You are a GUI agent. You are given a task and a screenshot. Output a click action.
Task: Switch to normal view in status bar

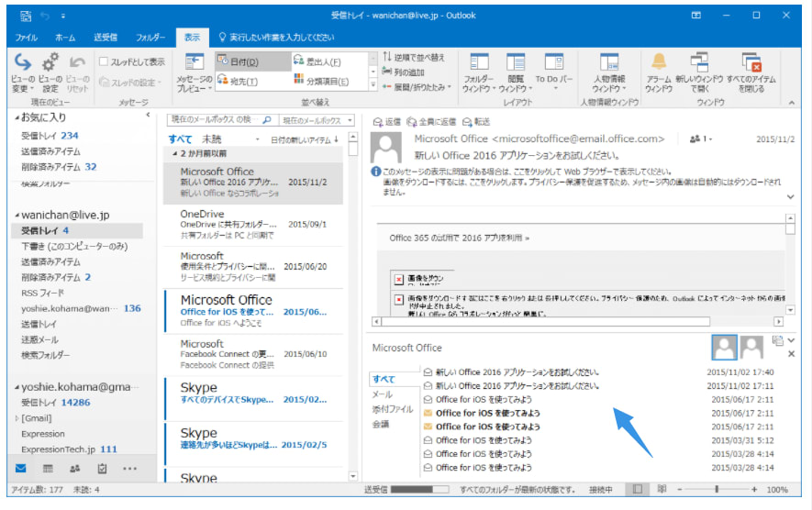point(638,489)
